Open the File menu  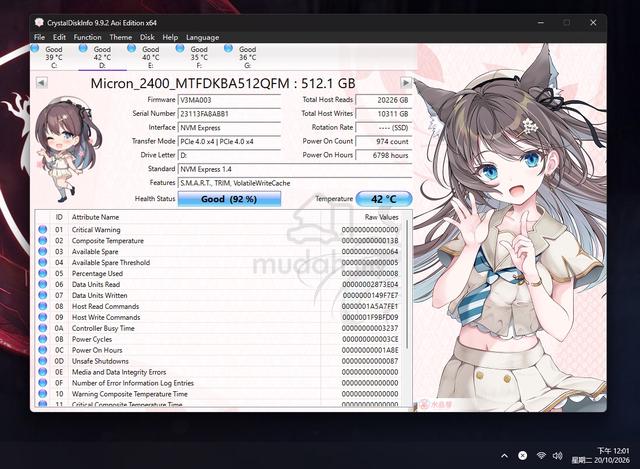pyautogui.click(x=39, y=37)
